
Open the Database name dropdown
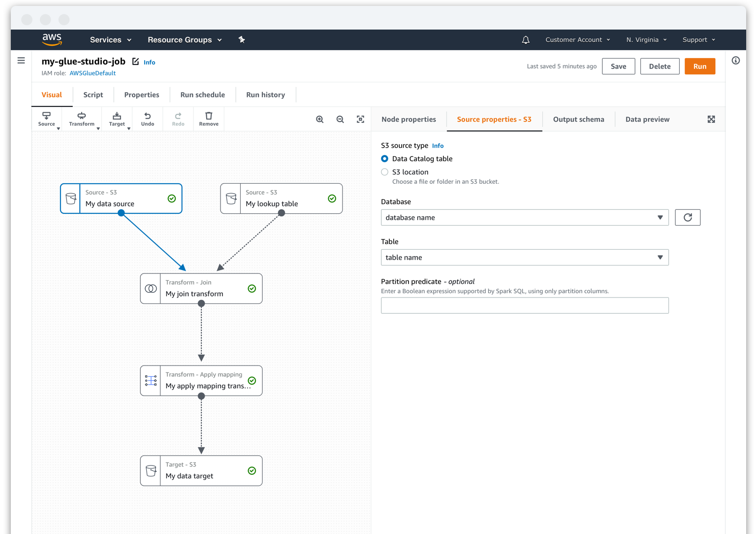[525, 217]
